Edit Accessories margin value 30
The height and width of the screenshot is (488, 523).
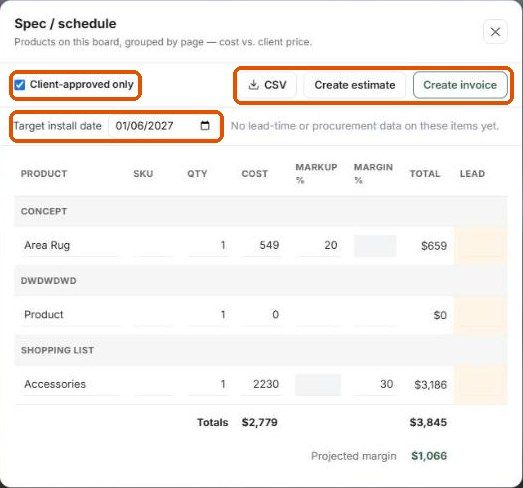(375, 385)
